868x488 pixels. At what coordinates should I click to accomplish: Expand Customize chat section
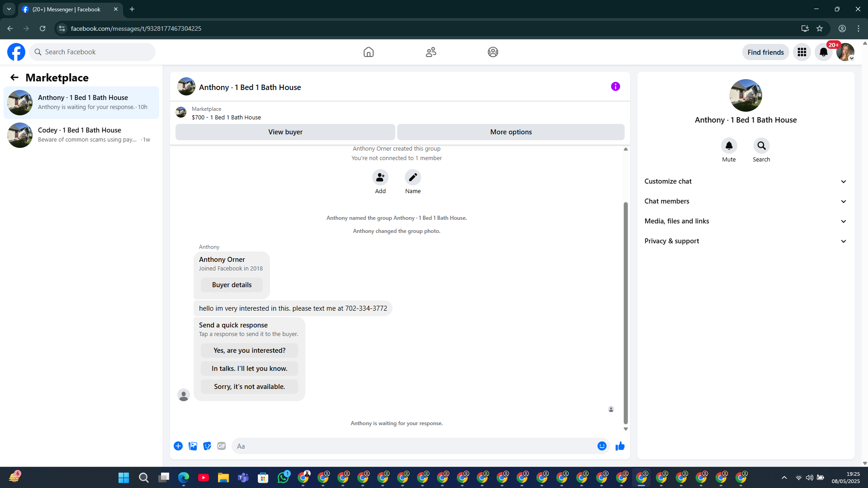pos(745,181)
